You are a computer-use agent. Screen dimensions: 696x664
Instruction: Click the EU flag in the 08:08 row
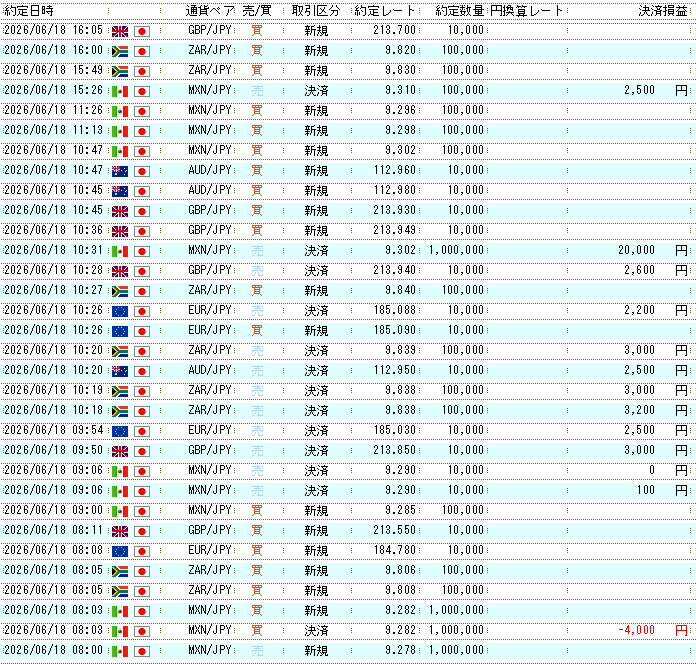click(120, 551)
